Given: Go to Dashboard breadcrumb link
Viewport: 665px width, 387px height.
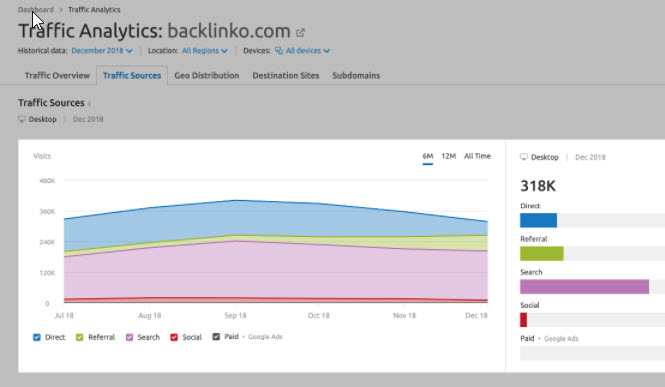Looking at the screenshot, I should click(36, 10).
